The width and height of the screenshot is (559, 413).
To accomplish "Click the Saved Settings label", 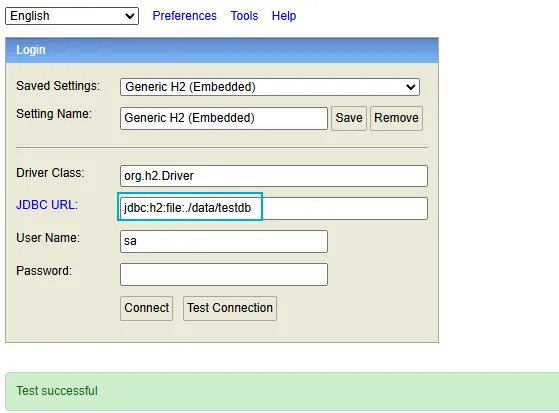I will click(x=58, y=86).
